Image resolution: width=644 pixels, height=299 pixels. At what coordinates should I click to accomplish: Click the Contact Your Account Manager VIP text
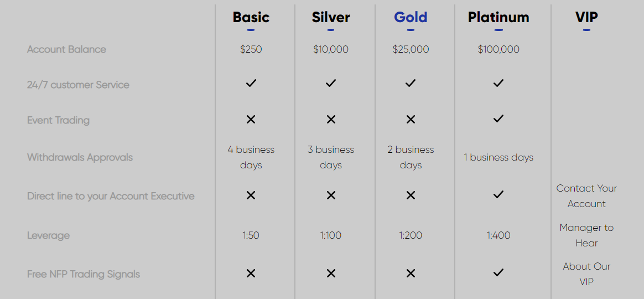pos(586,196)
